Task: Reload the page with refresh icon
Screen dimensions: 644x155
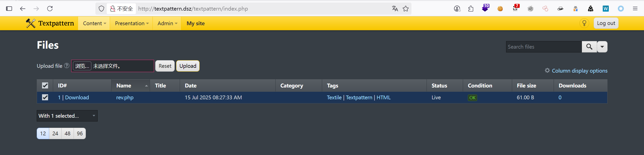Action: point(50,9)
